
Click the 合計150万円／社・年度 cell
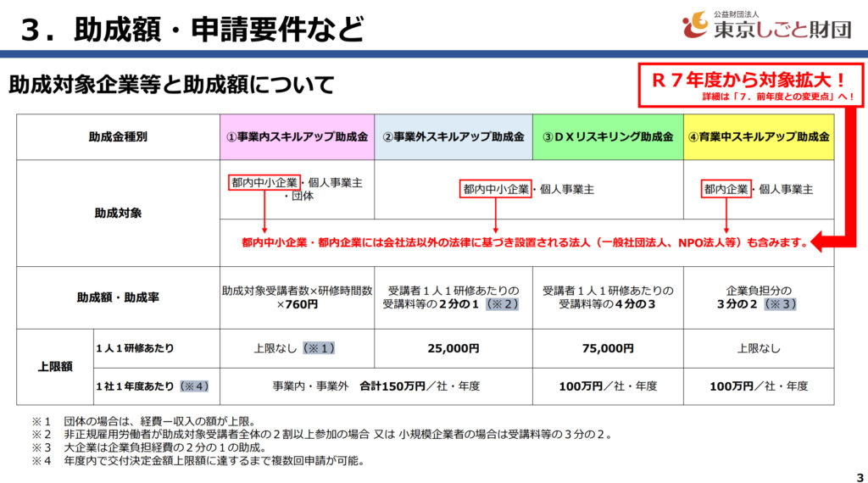click(420, 386)
